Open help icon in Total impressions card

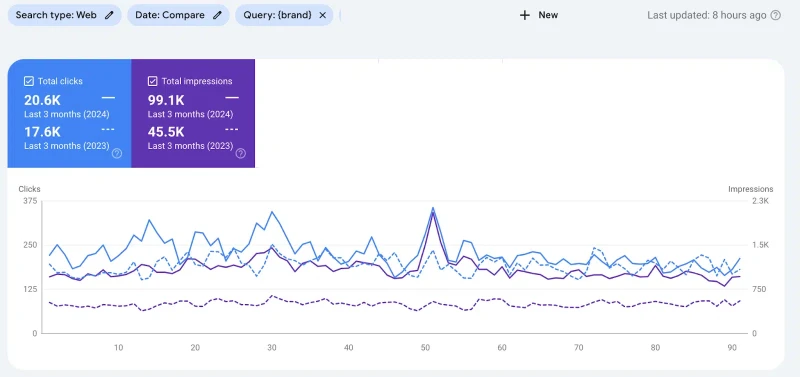(x=240, y=153)
